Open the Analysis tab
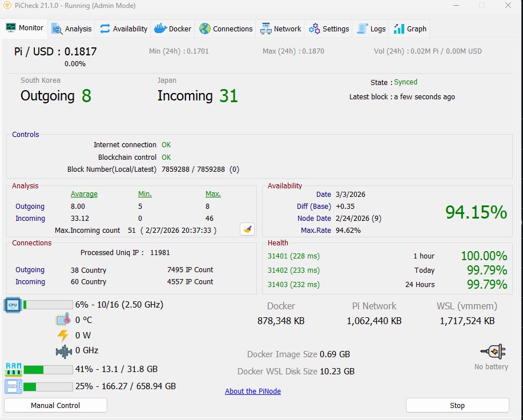The image size is (523, 420). click(x=71, y=29)
